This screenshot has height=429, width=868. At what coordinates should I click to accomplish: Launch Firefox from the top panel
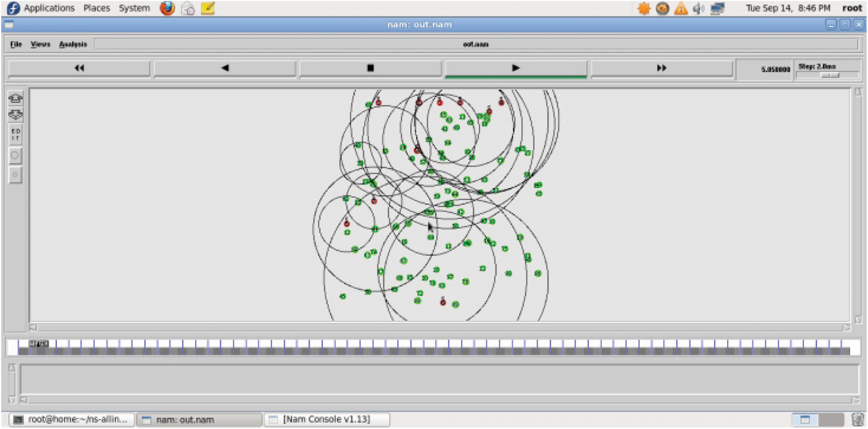point(167,8)
